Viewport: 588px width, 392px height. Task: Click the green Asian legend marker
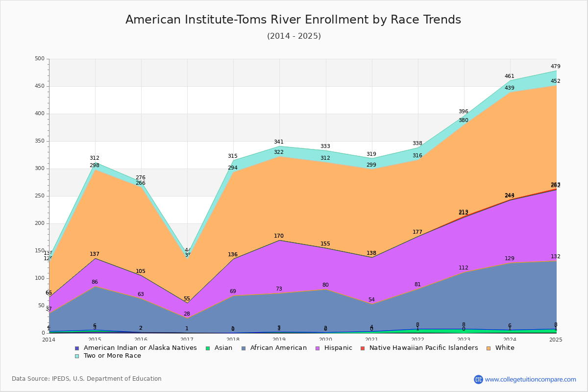coord(208,348)
